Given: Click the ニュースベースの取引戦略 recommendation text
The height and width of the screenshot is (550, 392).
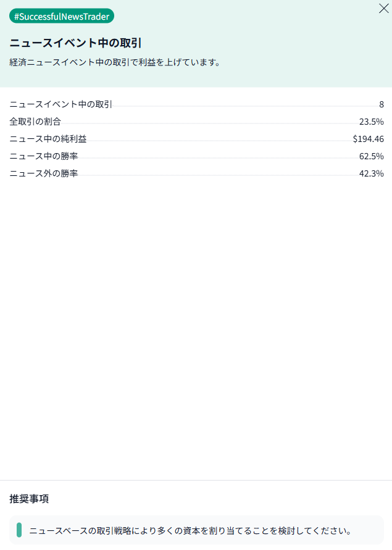Looking at the screenshot, I should [190, 530].
